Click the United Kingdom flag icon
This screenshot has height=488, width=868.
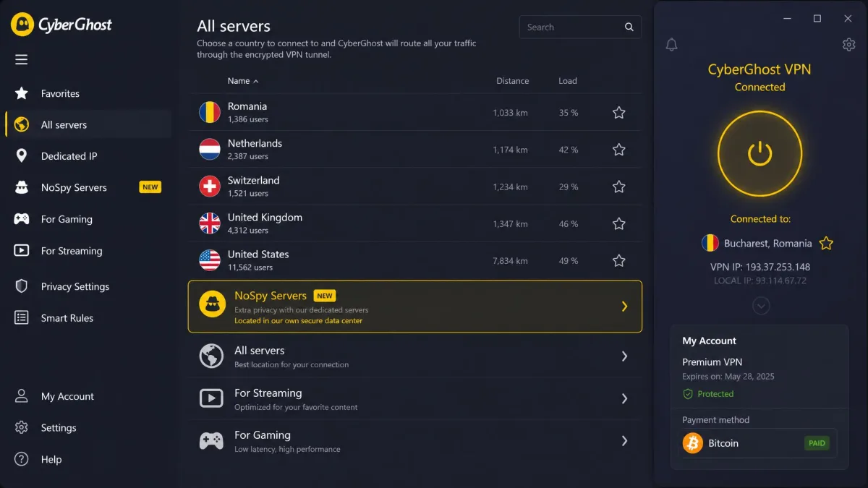click(210, 223)
